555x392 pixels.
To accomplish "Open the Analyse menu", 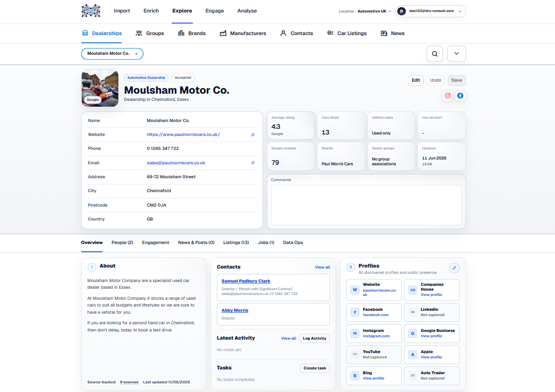I will [247, 11].
